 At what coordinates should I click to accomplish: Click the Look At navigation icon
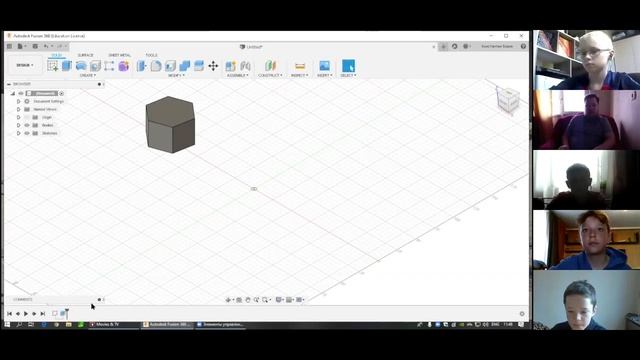[x=239, y=300]
